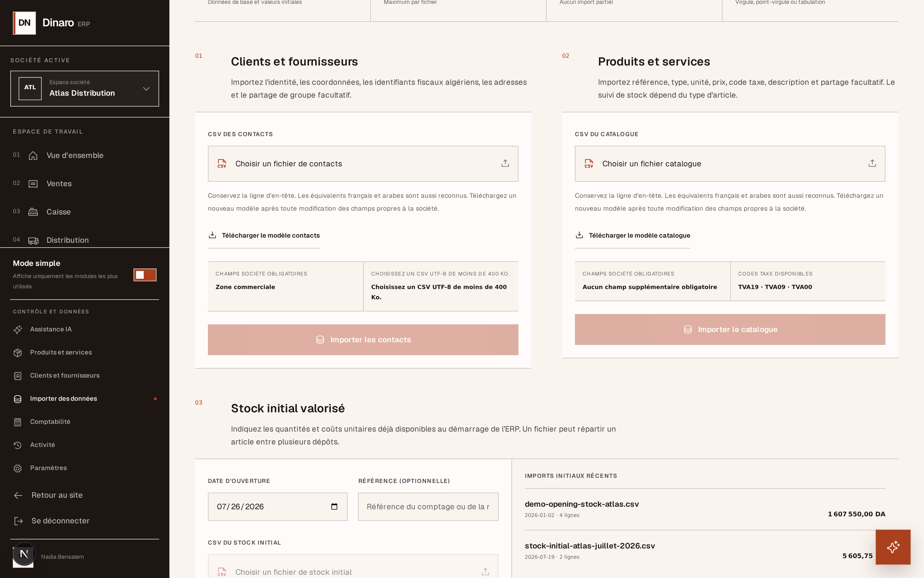The height and width of the screenshot is (578, 924).
Task: Download the catalogue template
Action: coord(633,235)
